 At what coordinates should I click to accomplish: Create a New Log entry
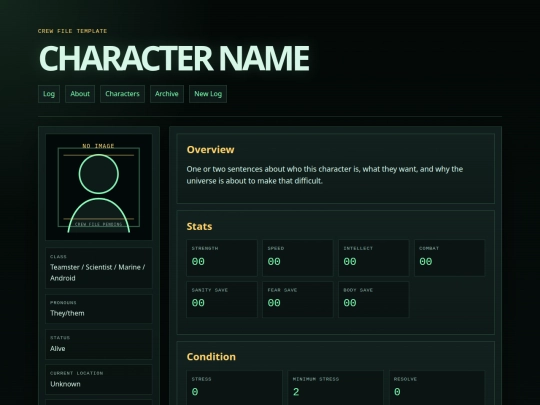click(208, 94)
